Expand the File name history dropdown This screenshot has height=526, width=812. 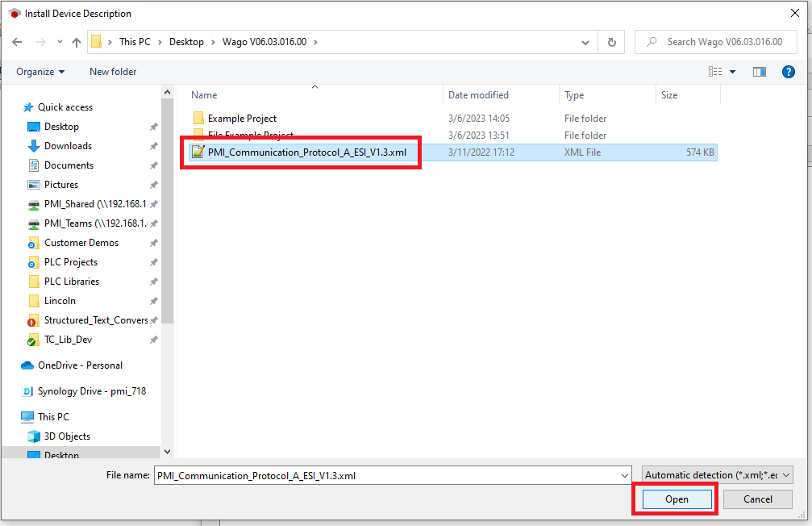click(x=625, y=476)
